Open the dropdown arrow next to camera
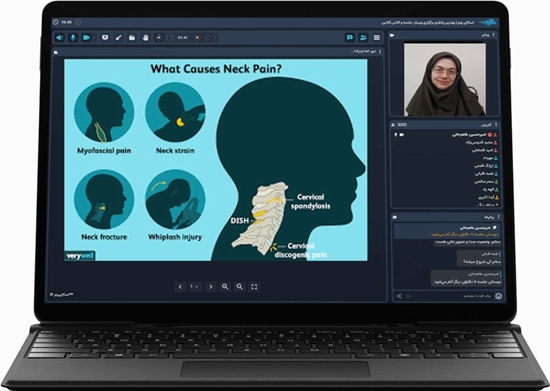This screenshot has width=550, height=391. pyautogui.click(x=94, y=38)
